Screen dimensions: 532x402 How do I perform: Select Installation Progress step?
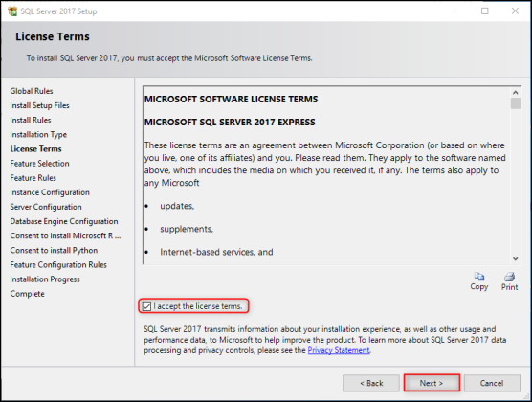45,279
